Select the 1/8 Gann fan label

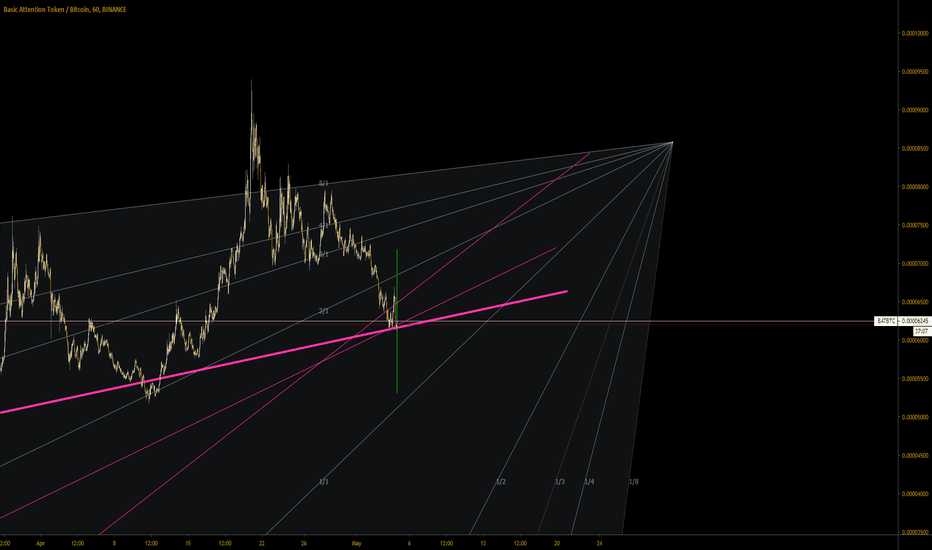[x=634, y=482]
